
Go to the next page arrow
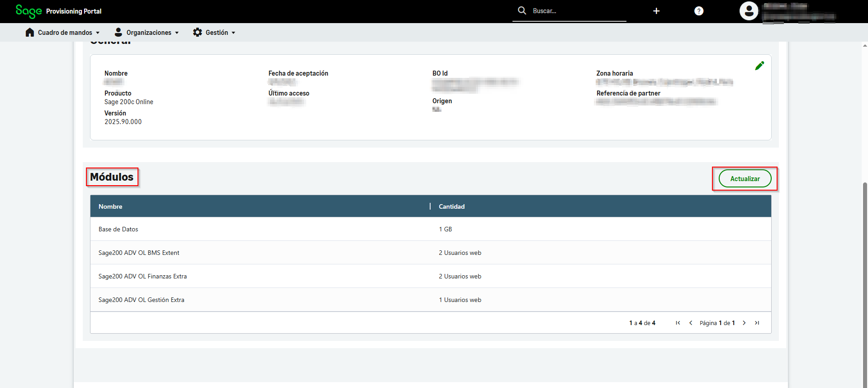pos(744,323)
